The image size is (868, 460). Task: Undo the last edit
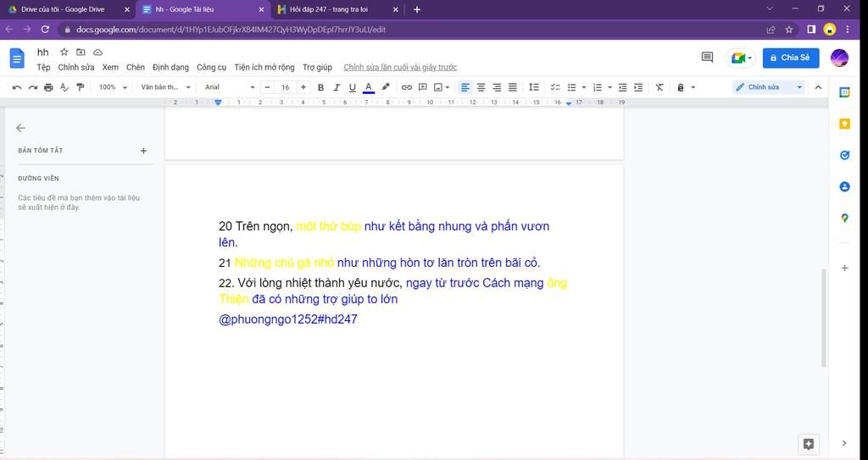pyautogui.click(x=17, y=87)
